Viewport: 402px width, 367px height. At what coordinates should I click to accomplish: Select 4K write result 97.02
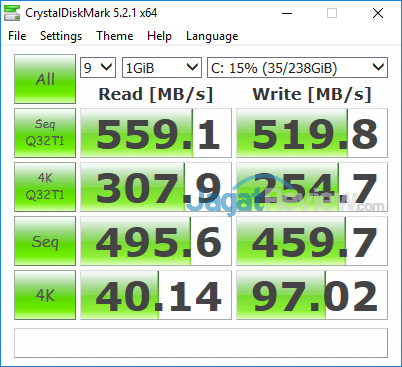[312, 295]
